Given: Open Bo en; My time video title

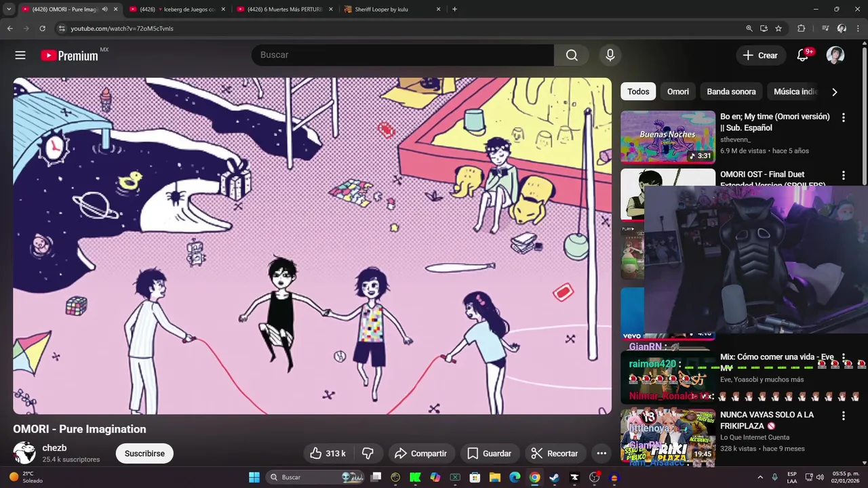Looking at the screenshot, I should (775, 122).
